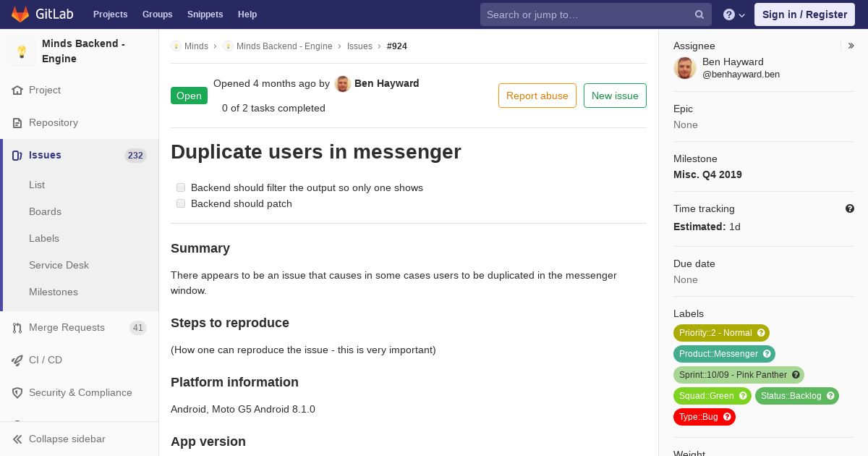
Task: Click the @benhayward.ben assignee username
Action: [741, 74]
